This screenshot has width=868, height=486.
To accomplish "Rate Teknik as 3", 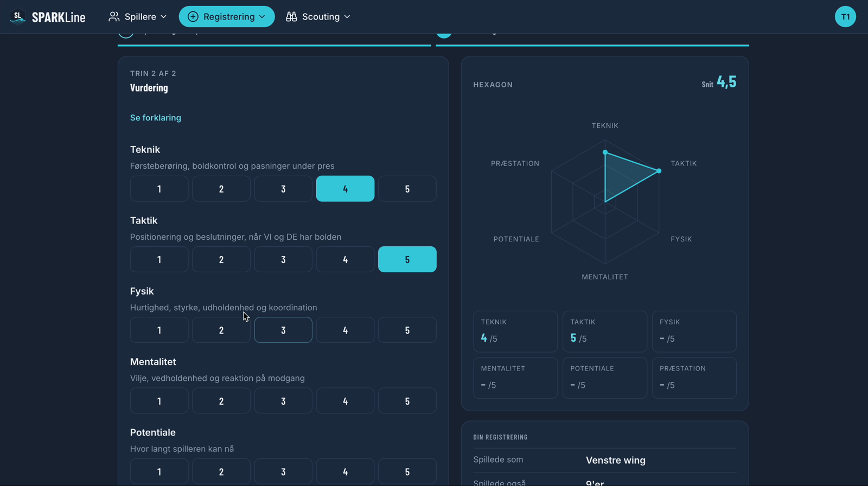I will (x=283, y=189).
